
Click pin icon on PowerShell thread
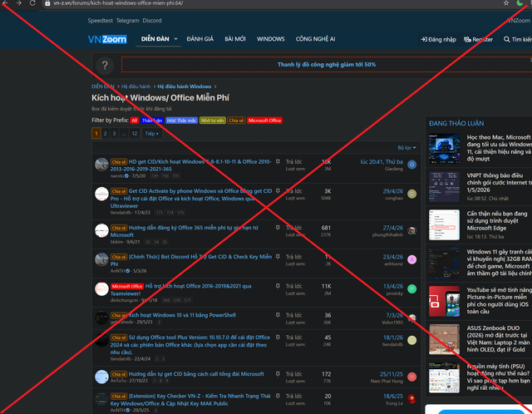278,315
